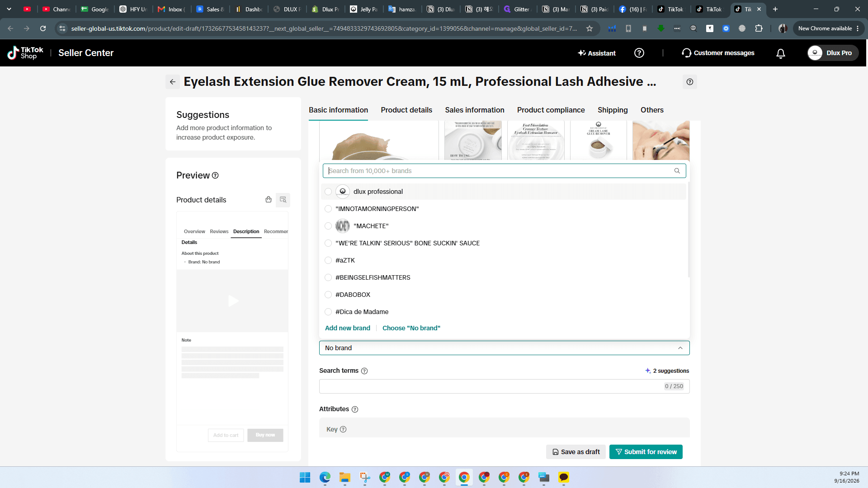Click Search terms help icon

[x=364, y=371]
